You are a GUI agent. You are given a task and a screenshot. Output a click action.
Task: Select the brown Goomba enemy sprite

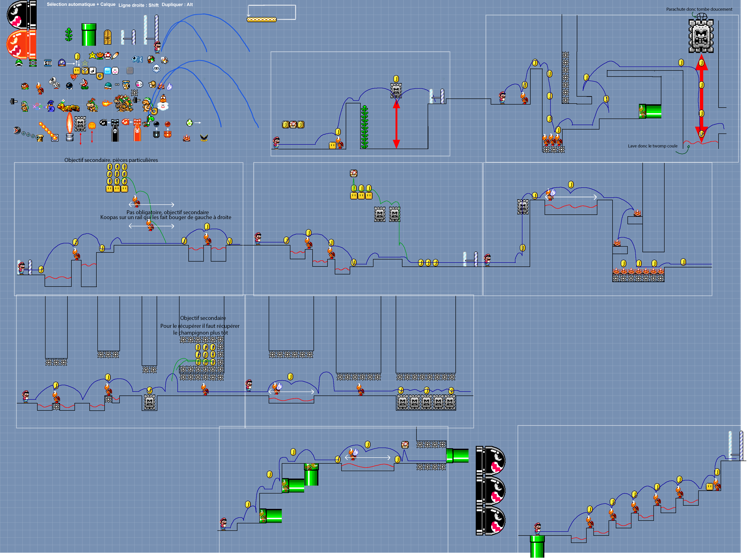(25, 86)
